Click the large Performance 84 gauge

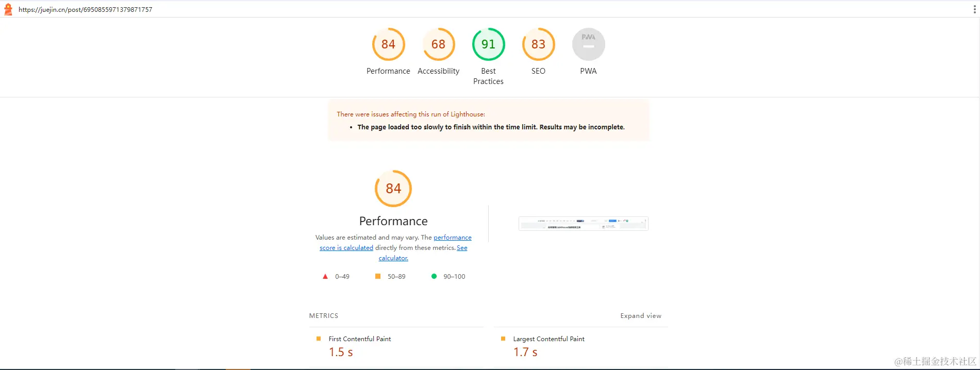[x=393, y=189]
